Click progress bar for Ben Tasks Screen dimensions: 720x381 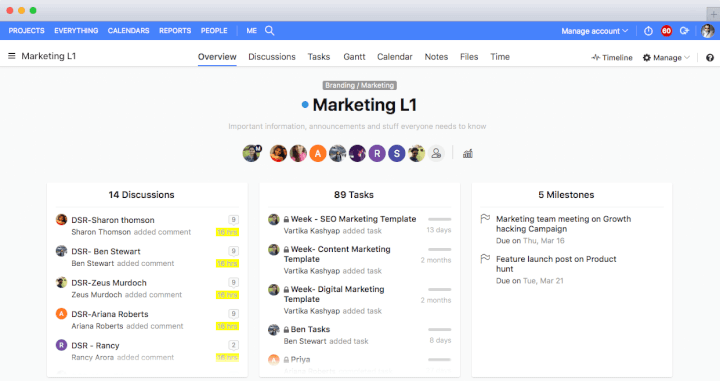coord(439,329)
